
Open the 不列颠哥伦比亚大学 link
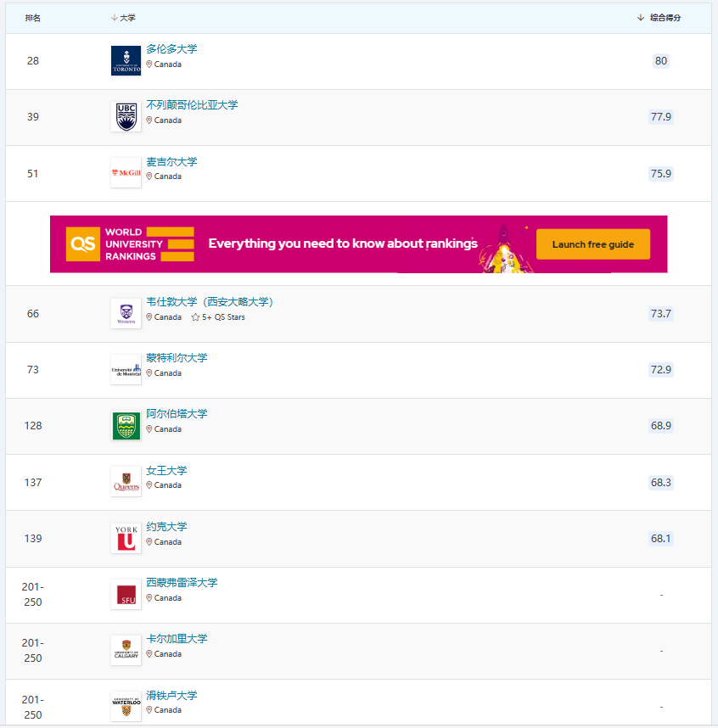(192, 105)
